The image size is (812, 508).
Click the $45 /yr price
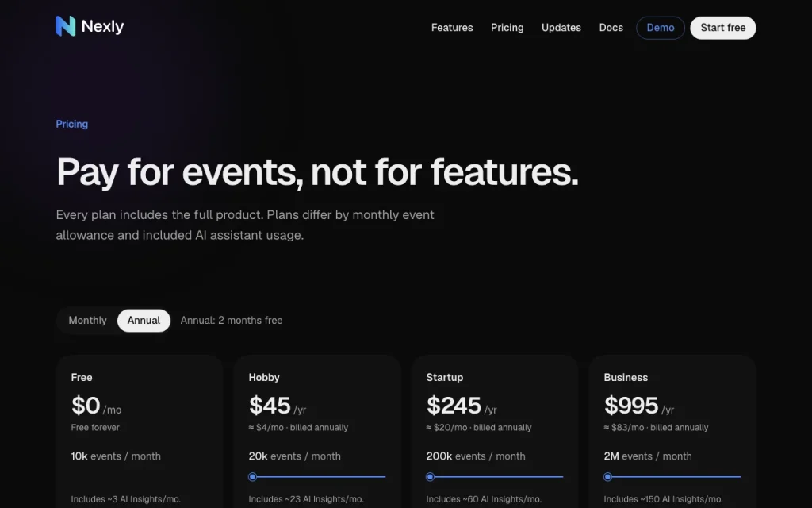[x=278, y=406]
